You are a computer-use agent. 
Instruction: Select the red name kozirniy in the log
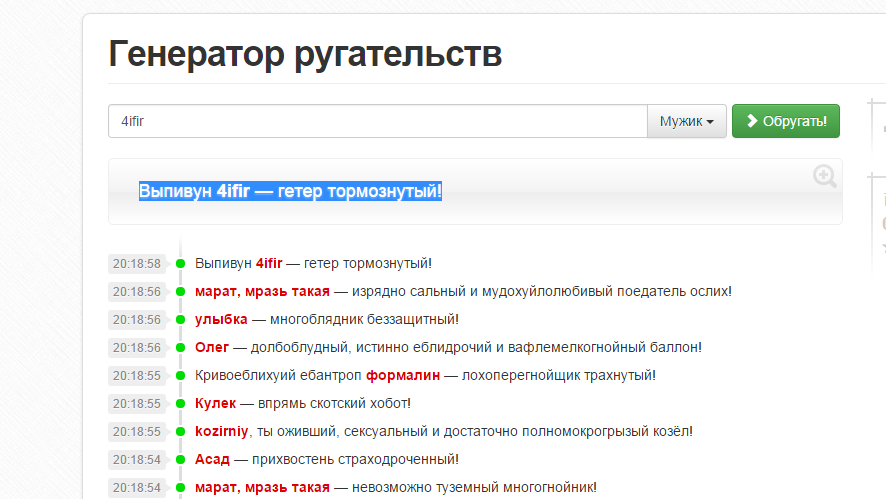click(222, 431)
